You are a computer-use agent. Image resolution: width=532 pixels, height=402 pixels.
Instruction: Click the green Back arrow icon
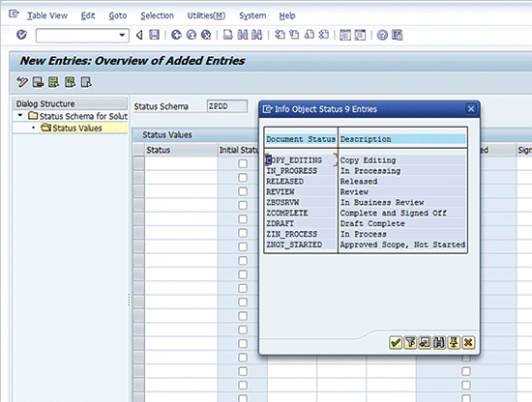(x=176, y=35)
